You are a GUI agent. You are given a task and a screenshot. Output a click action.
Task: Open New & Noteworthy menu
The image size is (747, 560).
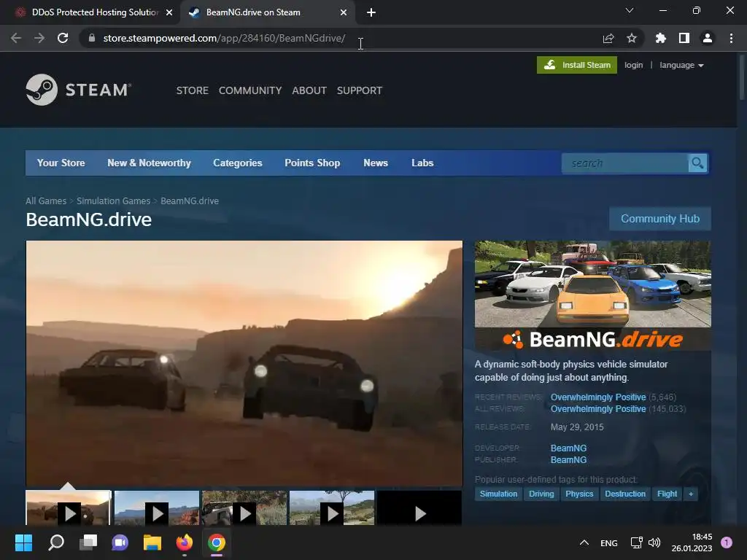pos(149,163)
